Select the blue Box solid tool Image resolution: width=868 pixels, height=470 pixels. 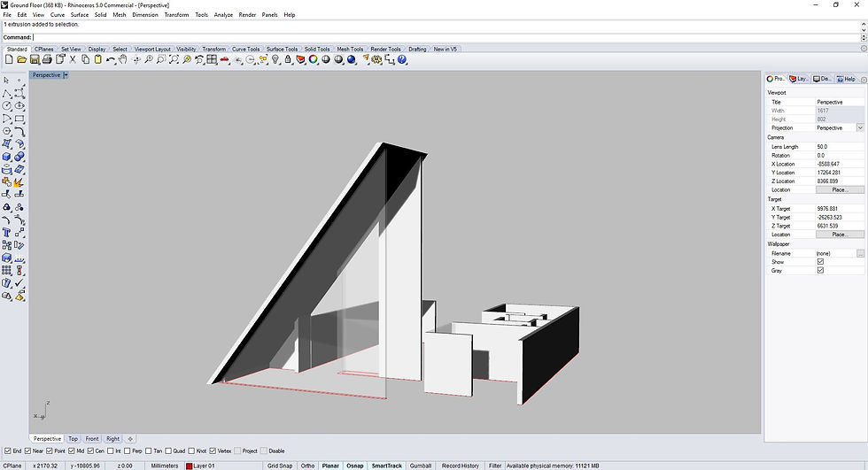[x=7, y=157]
